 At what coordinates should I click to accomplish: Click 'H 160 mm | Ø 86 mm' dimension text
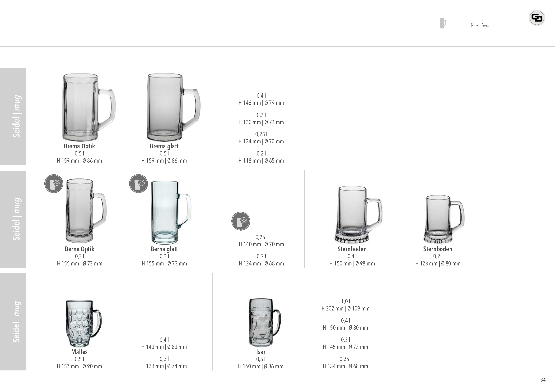coord(261,366)
